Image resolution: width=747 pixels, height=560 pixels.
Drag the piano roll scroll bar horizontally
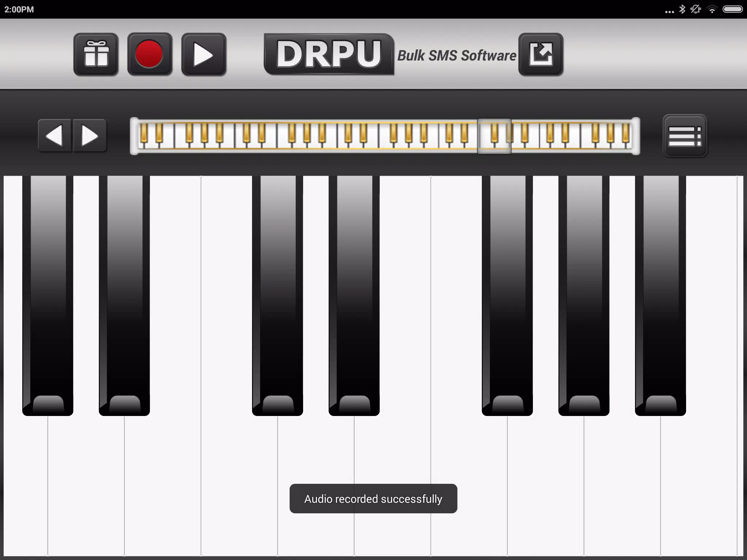coord(494,136)
